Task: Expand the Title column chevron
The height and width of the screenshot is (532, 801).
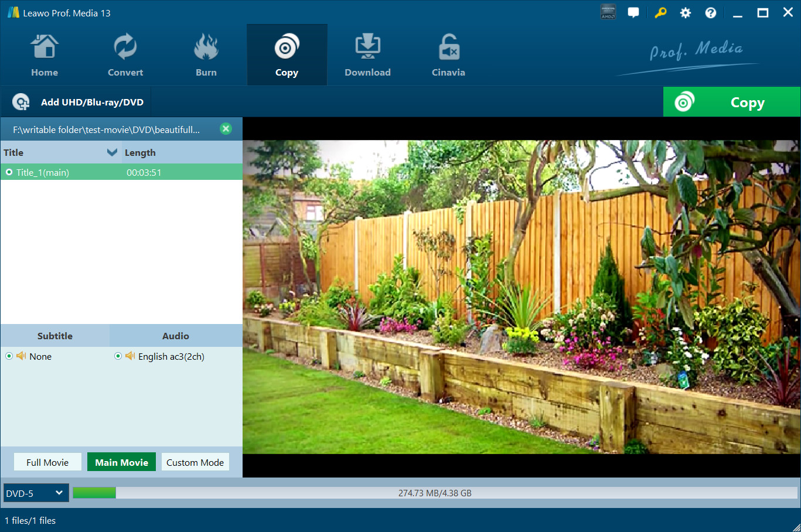Action: click(x=112, y=152)
